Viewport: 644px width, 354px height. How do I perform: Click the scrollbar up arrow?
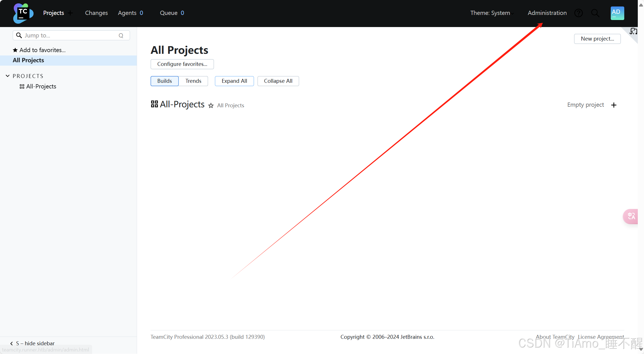point(641,5)
